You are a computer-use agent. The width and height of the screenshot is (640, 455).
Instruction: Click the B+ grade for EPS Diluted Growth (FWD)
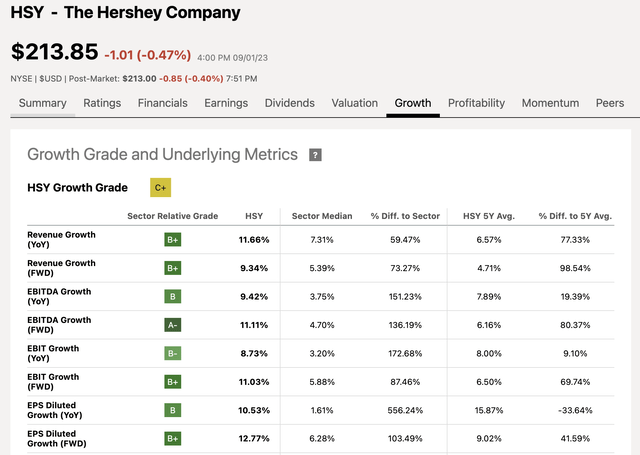(x=173, y=439)
